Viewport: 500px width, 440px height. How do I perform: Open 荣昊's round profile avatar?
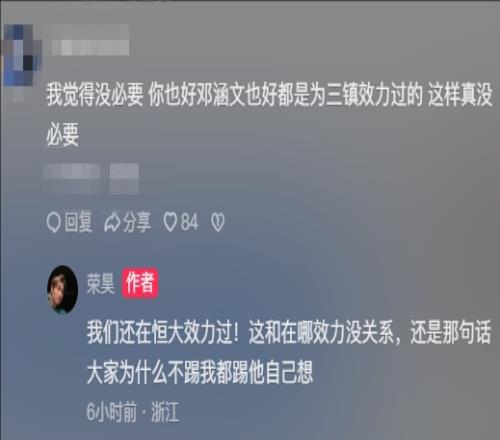(x=62, y=289)
